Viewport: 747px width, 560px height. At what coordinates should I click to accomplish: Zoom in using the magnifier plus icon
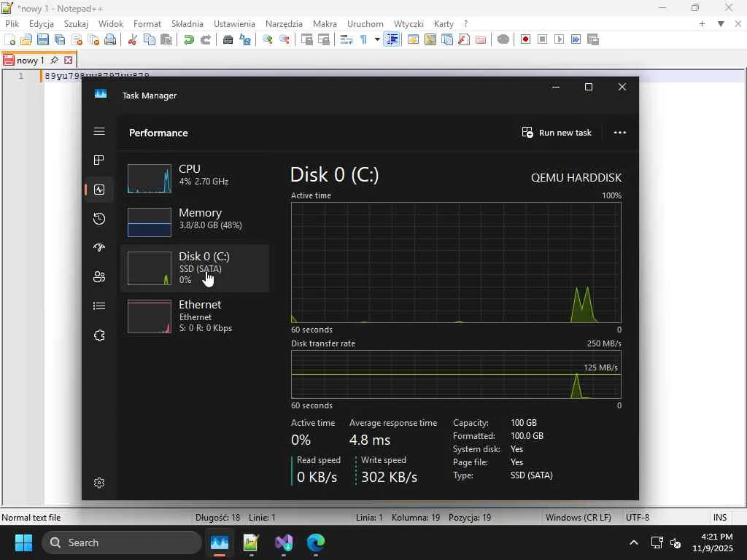pos(267,39)
